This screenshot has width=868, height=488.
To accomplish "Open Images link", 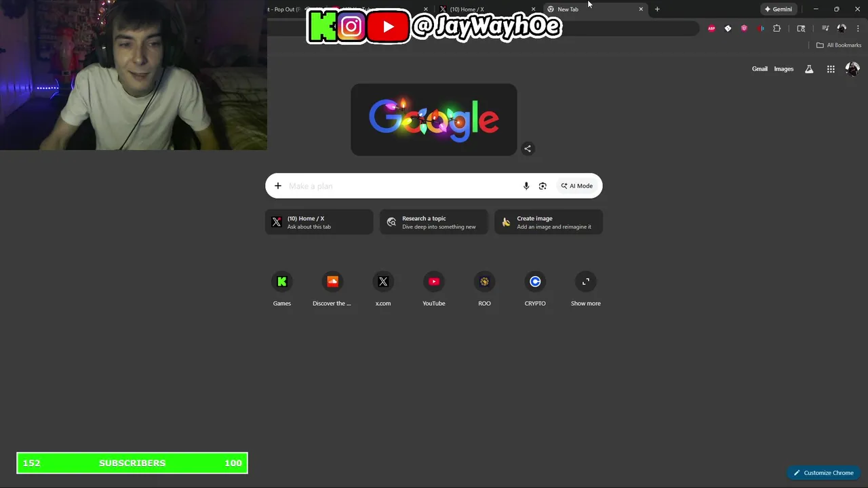I will [784, 69].
